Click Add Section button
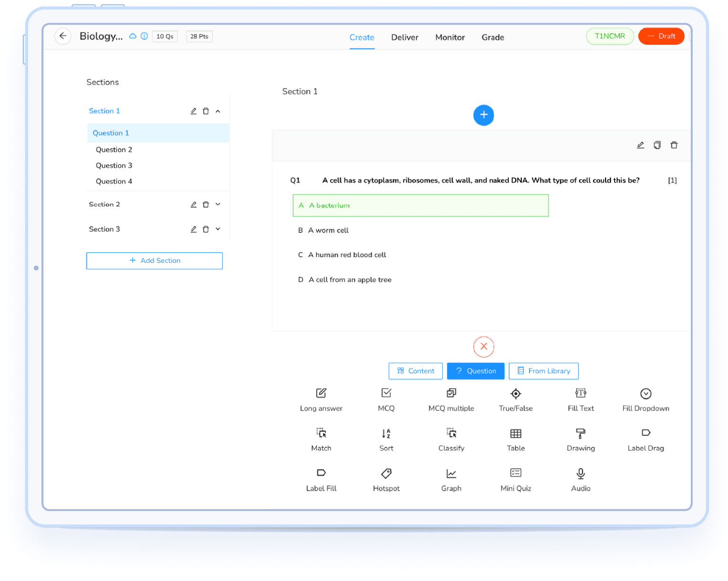 [154, 260]
